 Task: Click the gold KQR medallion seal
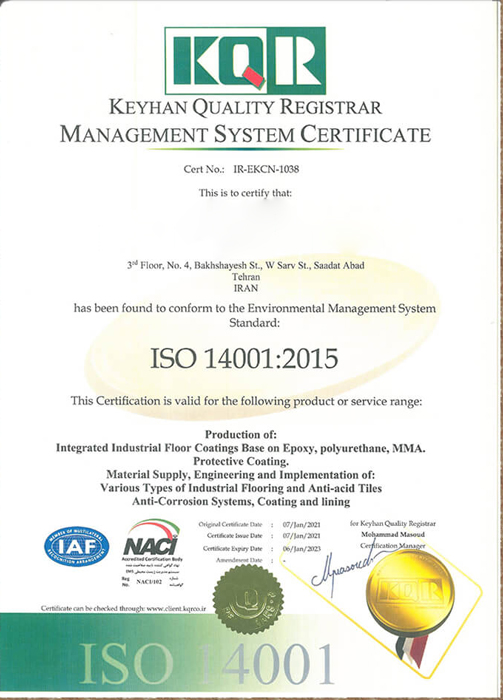(410, 593)
